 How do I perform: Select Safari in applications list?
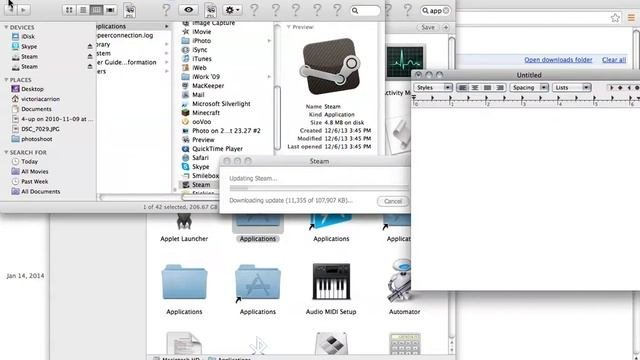coord(200,158)
